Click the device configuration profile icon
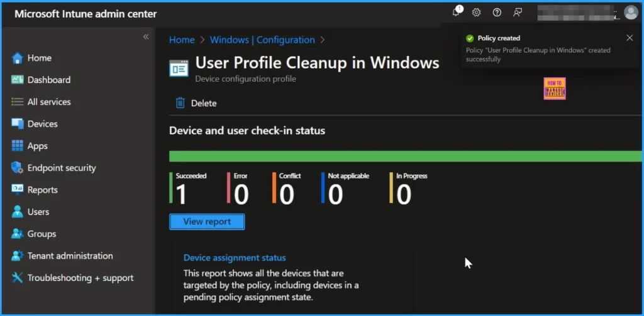644x316 pixels. (x=179, y=68)
